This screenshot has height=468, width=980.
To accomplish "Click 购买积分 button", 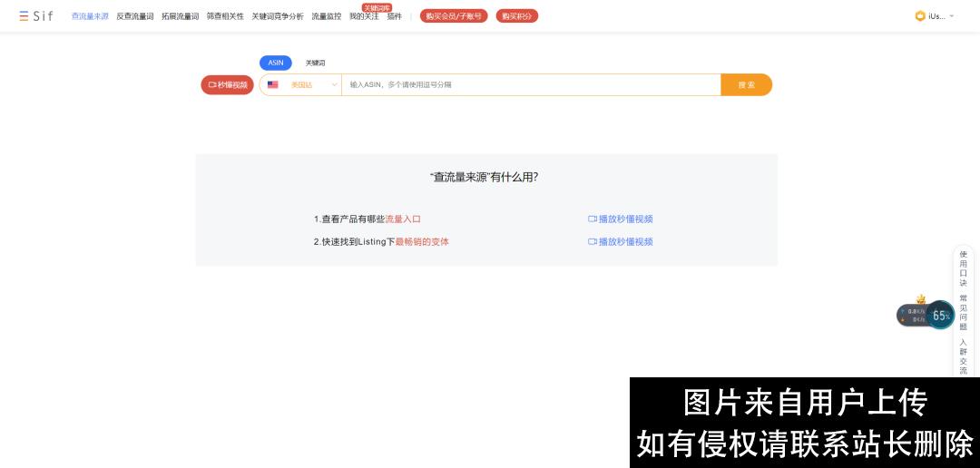I will click(517, 16).
